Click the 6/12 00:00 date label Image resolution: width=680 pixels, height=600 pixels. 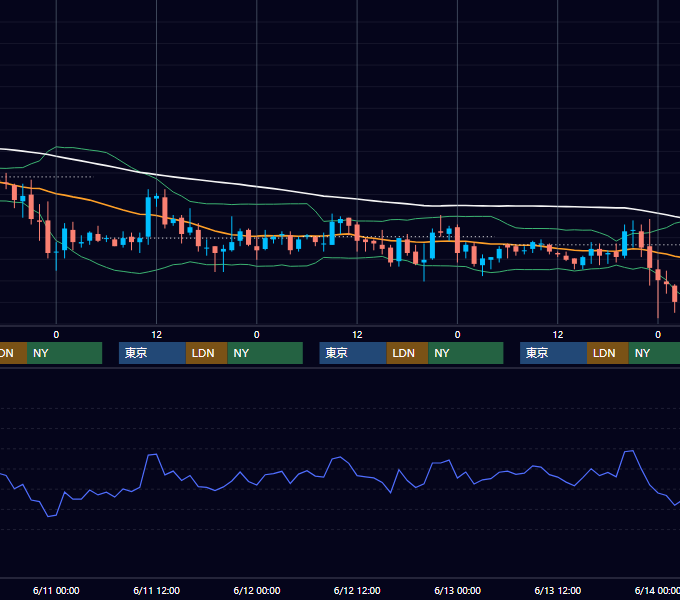pos(257,590)
